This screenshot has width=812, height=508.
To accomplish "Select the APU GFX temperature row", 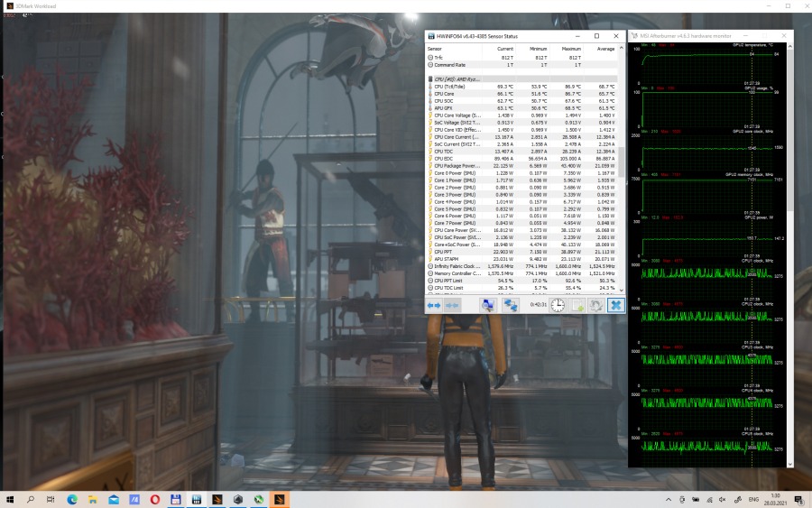I will pyautogui.click(x=521, y=108).
